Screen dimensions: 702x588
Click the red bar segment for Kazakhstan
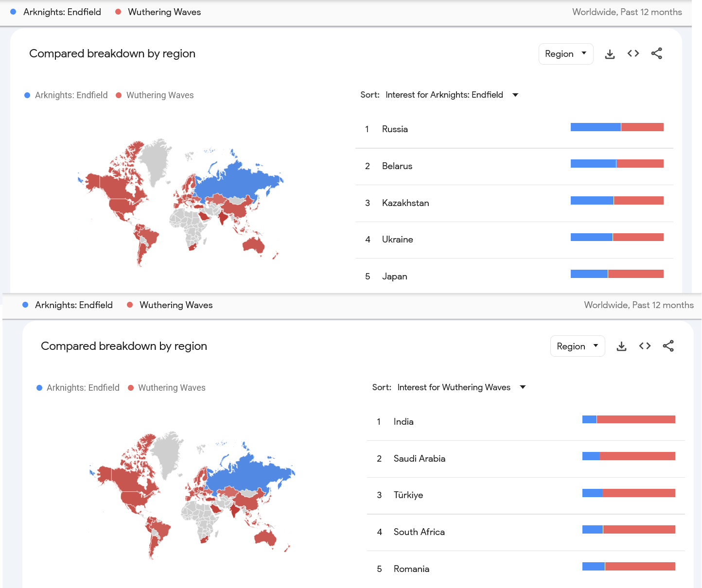tap(639, 200)
